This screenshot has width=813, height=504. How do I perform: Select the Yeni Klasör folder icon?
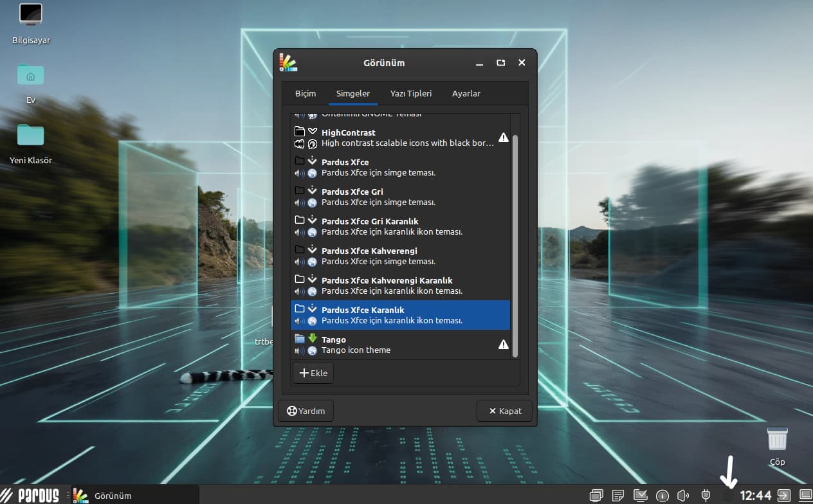click(31, 136)
